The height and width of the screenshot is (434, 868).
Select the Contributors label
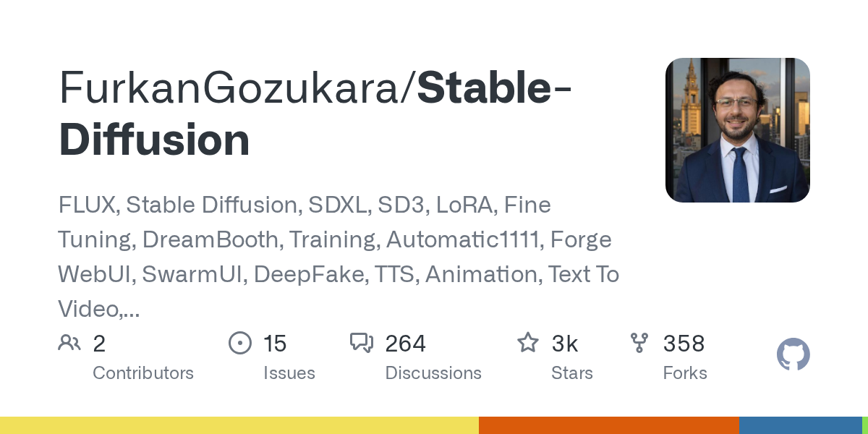tap(143, 373)
